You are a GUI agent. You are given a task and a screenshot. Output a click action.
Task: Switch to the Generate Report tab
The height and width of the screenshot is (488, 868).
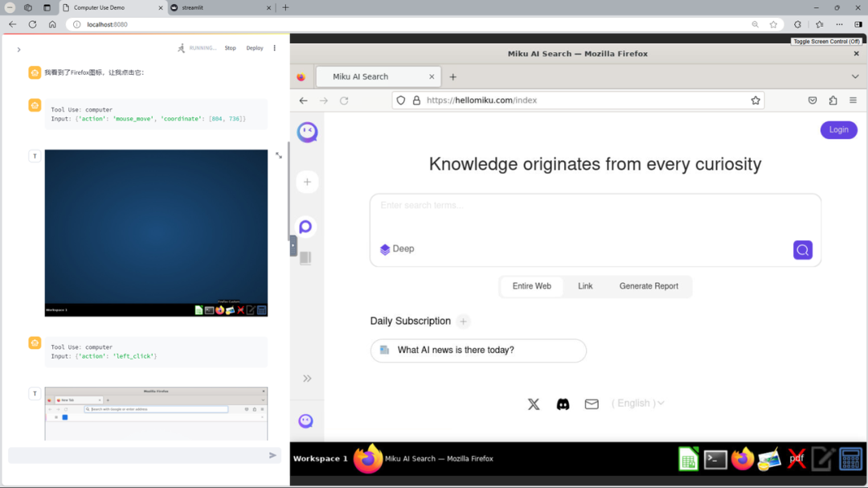pos(648,286)
